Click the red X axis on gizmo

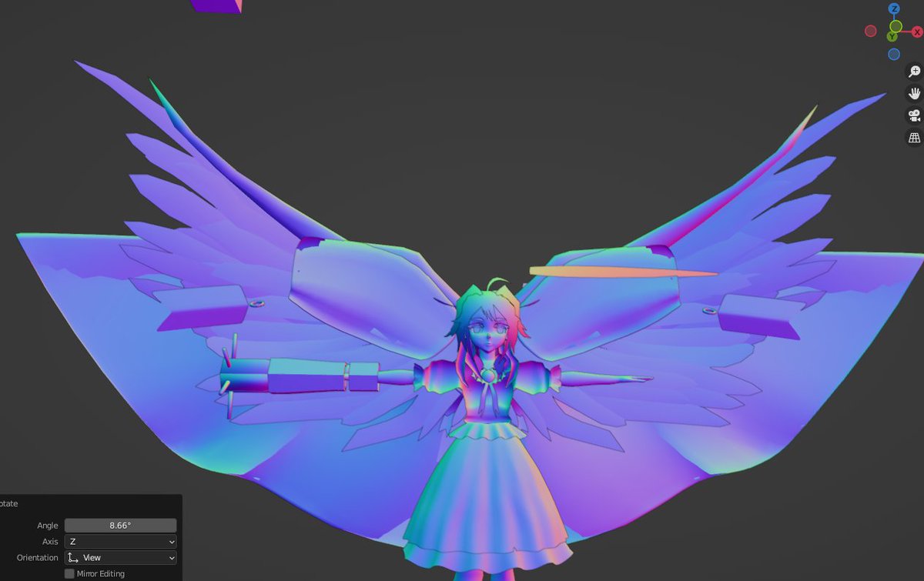(x=917, y=32)
